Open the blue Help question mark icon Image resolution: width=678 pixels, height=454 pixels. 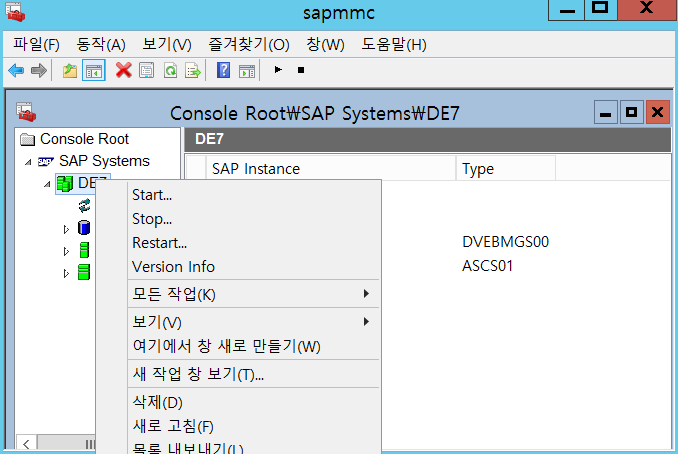click(x=223, y=70)
